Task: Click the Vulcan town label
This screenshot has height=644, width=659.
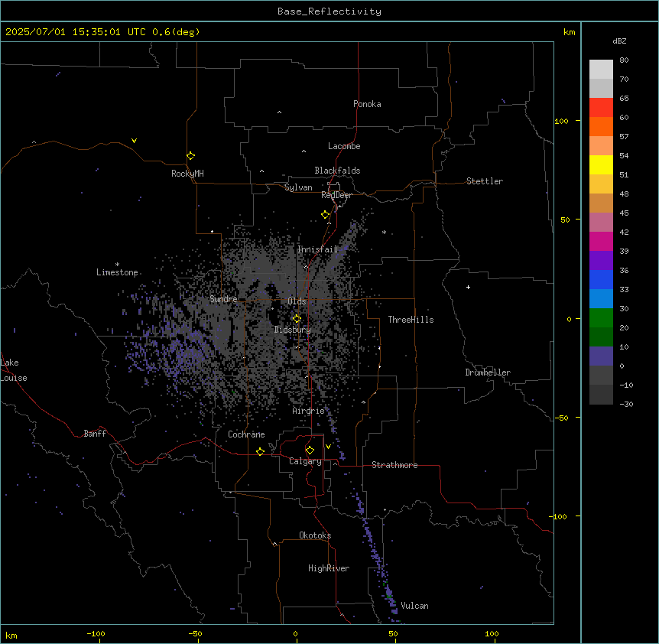Action: [x=414, y=606]
